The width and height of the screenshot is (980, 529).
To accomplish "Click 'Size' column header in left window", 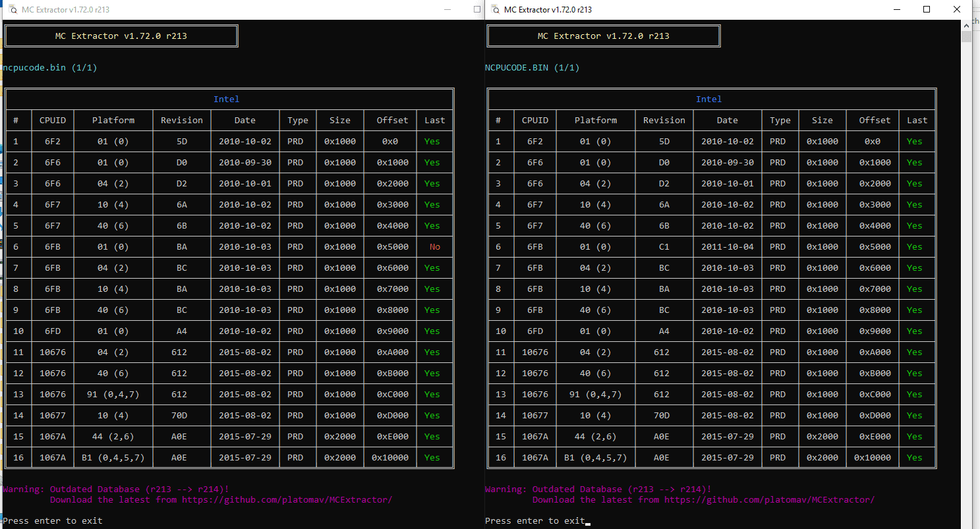I will tap(340, 121).
